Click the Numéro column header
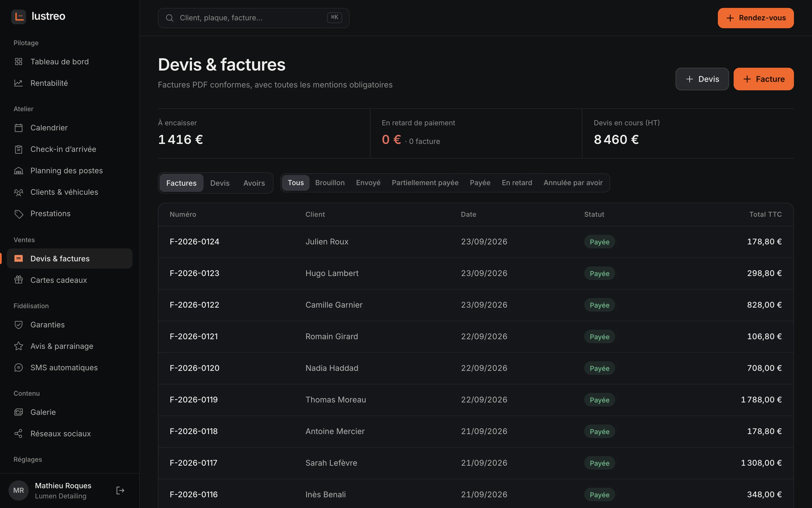 (183, 214)
